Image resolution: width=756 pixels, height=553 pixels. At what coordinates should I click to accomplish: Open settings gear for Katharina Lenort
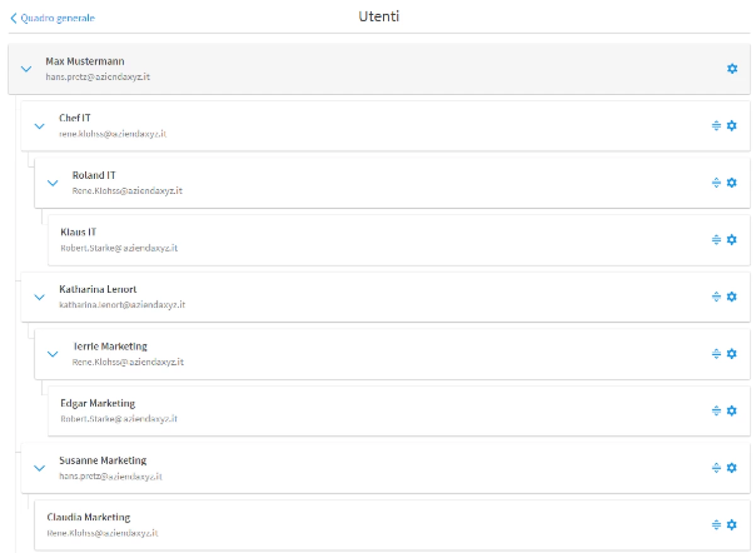731,297
